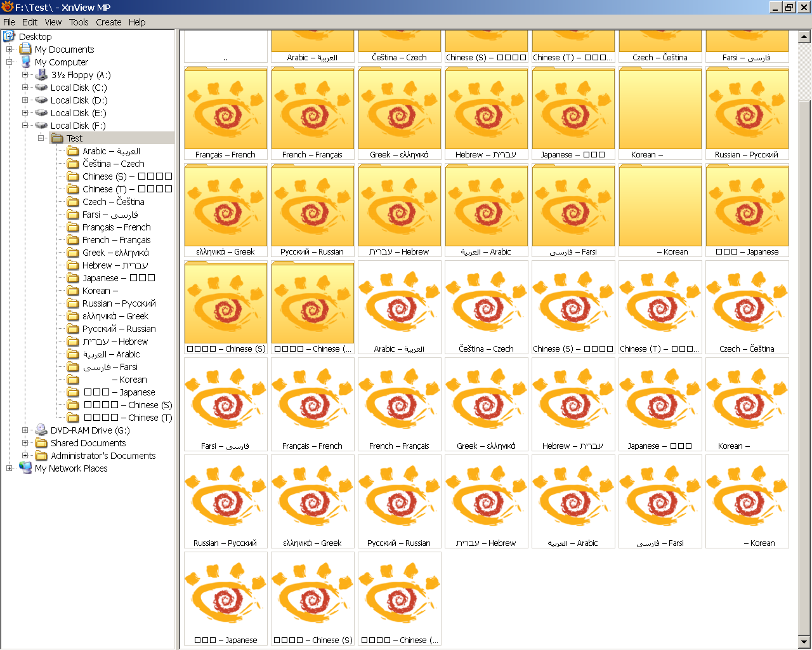Expand the My Network Places node
Screen dimensions: 812x650
coord(9,468)
